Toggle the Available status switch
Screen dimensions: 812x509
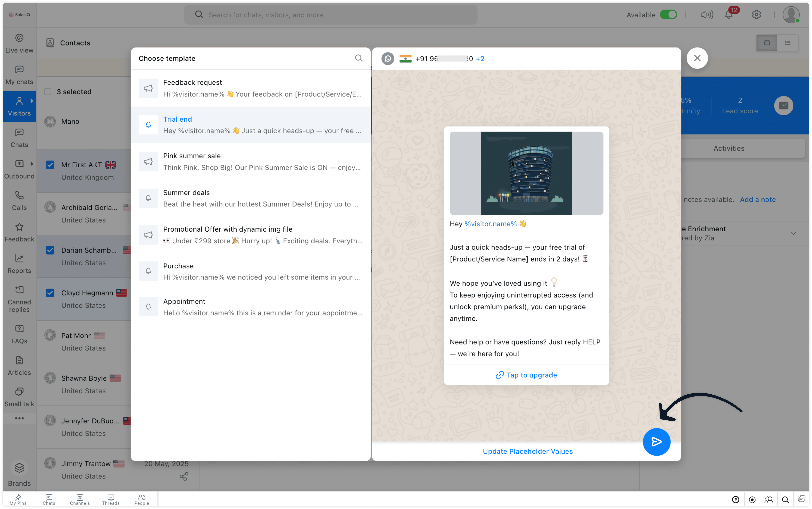pos(668,15)
